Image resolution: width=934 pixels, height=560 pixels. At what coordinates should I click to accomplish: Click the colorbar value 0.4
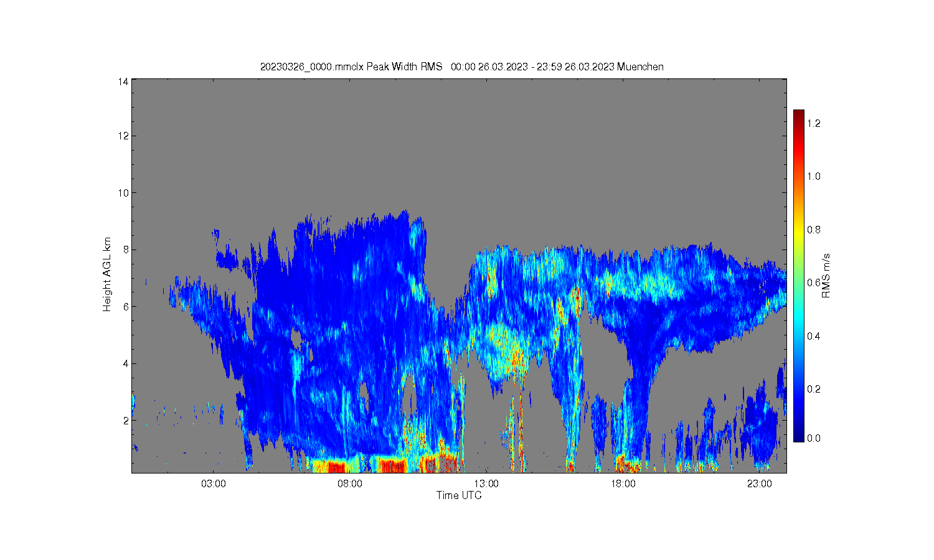[814, 336]
